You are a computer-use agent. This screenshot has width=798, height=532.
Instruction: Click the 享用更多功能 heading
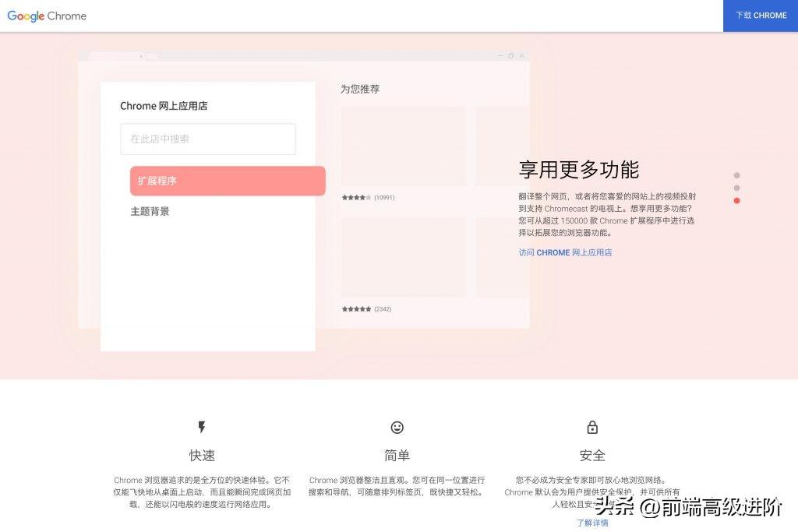coord(579,169)
